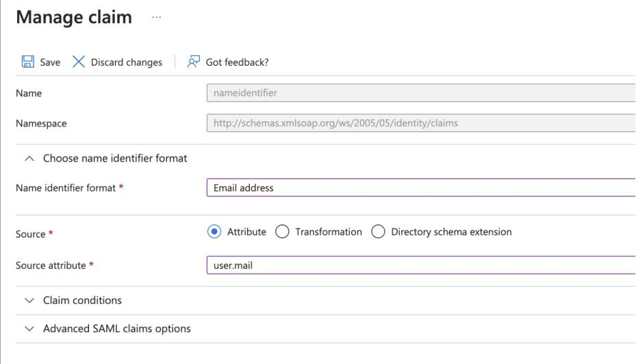Click the up chevron beside Choose name identifier format
This screenshot has height=364, width=636.
tap(29, 159)
